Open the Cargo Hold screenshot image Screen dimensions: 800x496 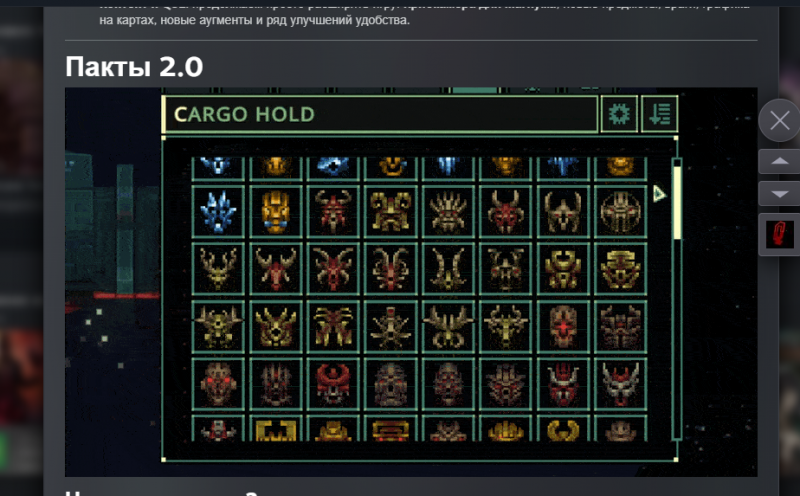411,282
